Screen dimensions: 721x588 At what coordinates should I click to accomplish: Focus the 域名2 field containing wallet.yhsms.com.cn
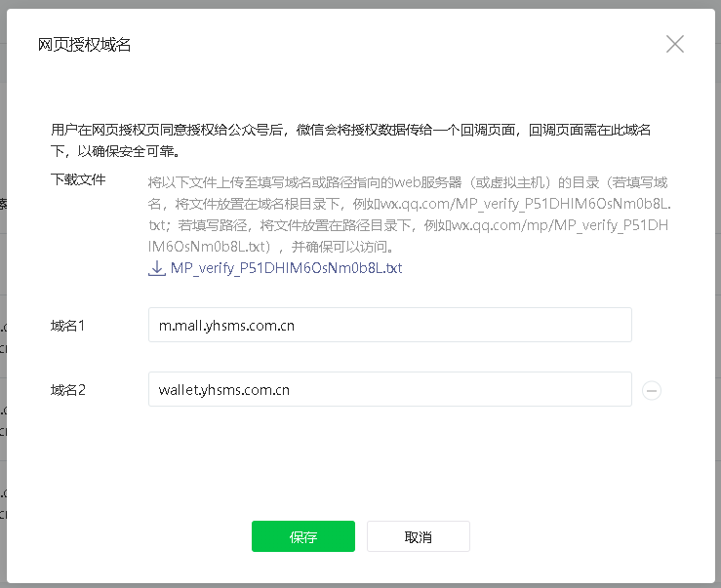click(x=389, y=390)
